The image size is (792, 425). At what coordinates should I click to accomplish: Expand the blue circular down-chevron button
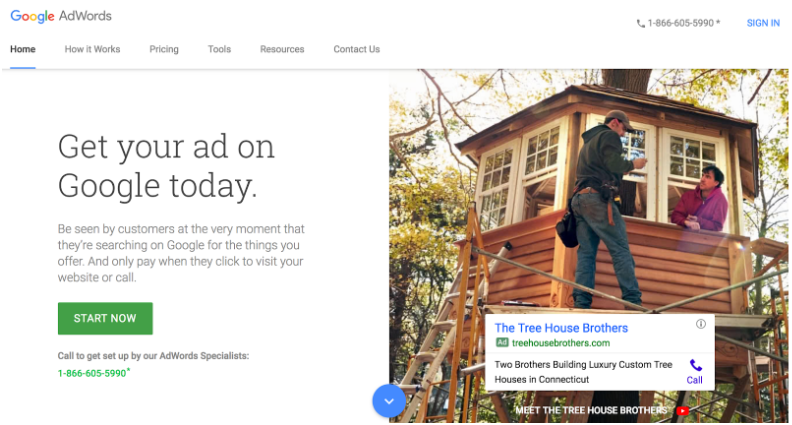(389, 401)
